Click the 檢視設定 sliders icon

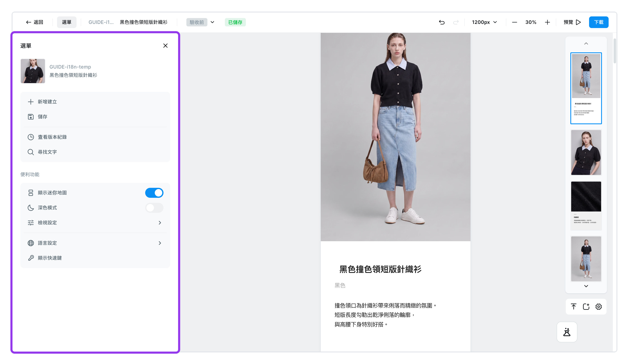click(x=31, y=223)
